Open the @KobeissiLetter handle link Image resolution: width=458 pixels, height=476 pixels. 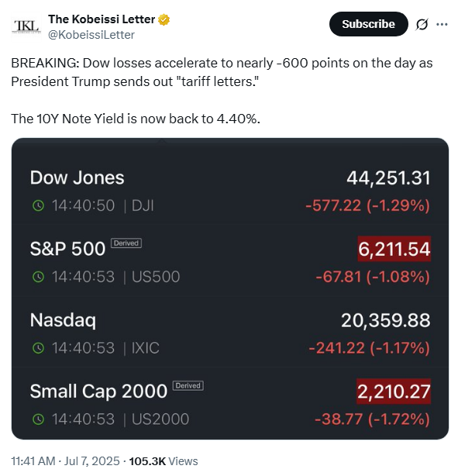click(x=91, y=35)
